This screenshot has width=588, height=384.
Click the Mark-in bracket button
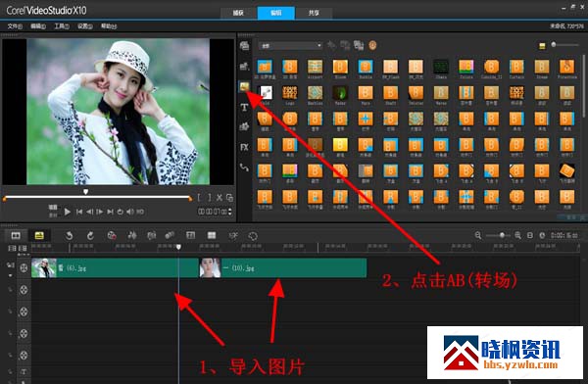[199, 197]
